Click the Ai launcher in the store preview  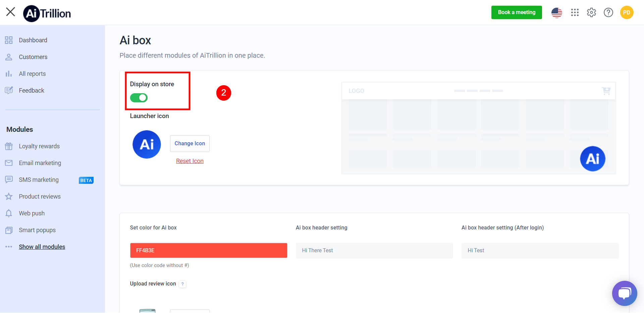pos(593,159)
